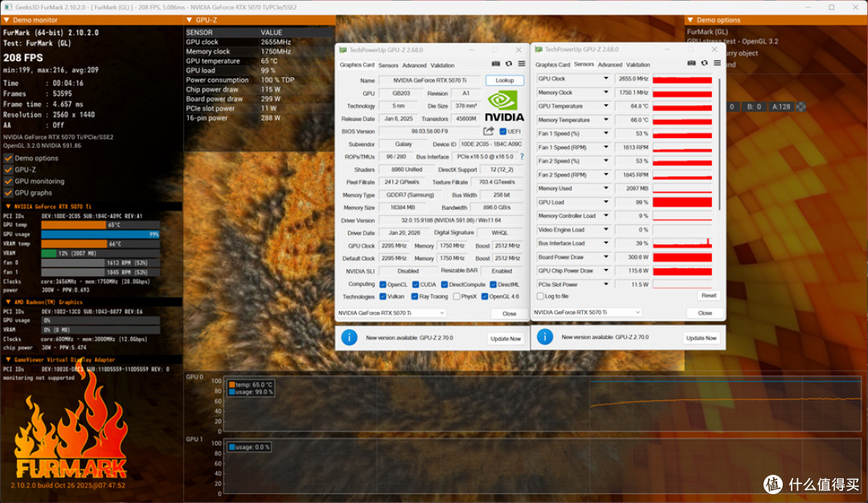Image resolution: width=868 pixels, height=503 pixels.
Task: Click refresh icon in Graphics Card GPU-Z window
Action: (x=509, y=64)
